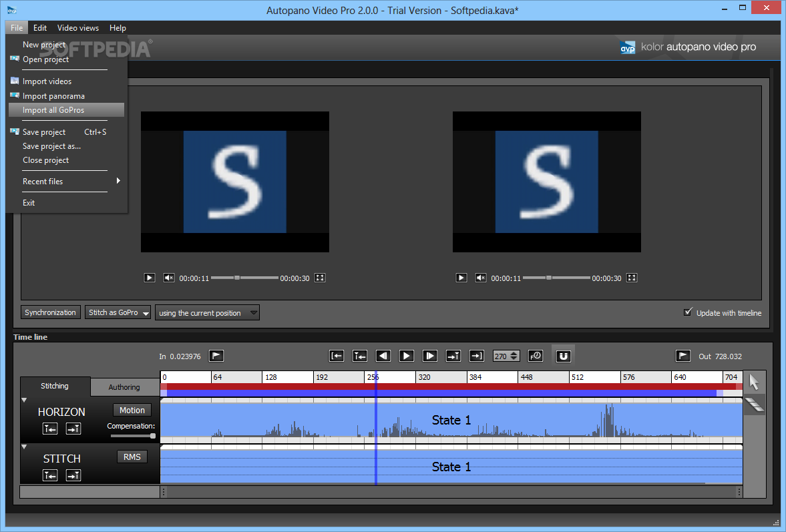Viewport: 786px width, 532px height.
Task: Go to HORIZON previous keyframe
Action: coord(50,429)
